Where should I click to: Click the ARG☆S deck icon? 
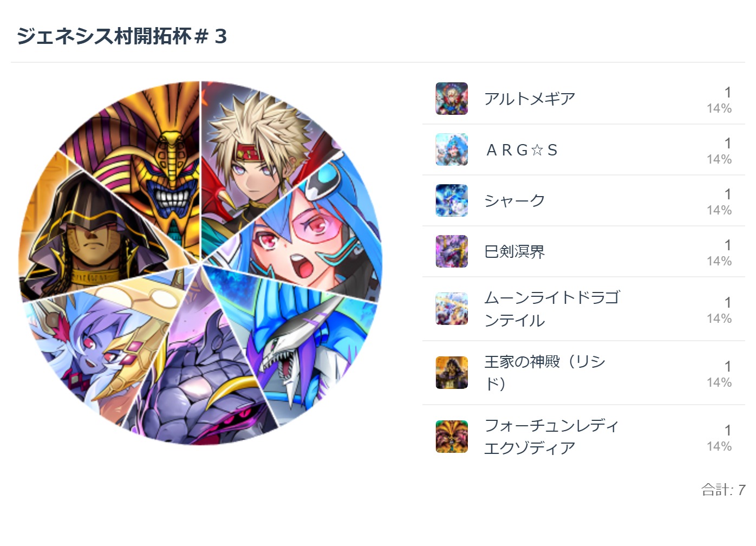tap(452, 149)
